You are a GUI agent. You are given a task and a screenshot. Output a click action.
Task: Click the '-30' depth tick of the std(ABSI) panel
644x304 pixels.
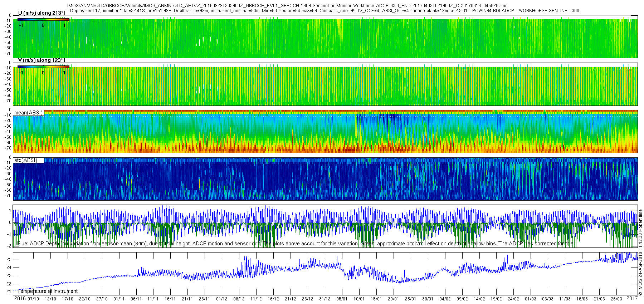click(8, 173)
